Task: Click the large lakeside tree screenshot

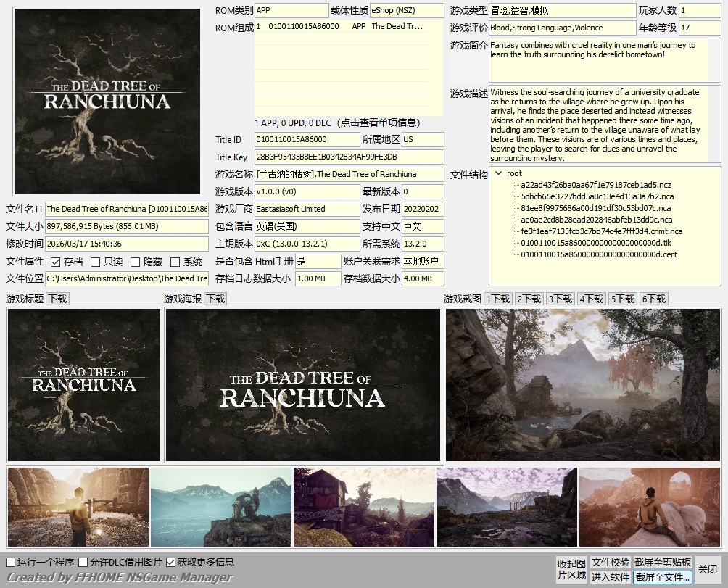Action: 583,385
